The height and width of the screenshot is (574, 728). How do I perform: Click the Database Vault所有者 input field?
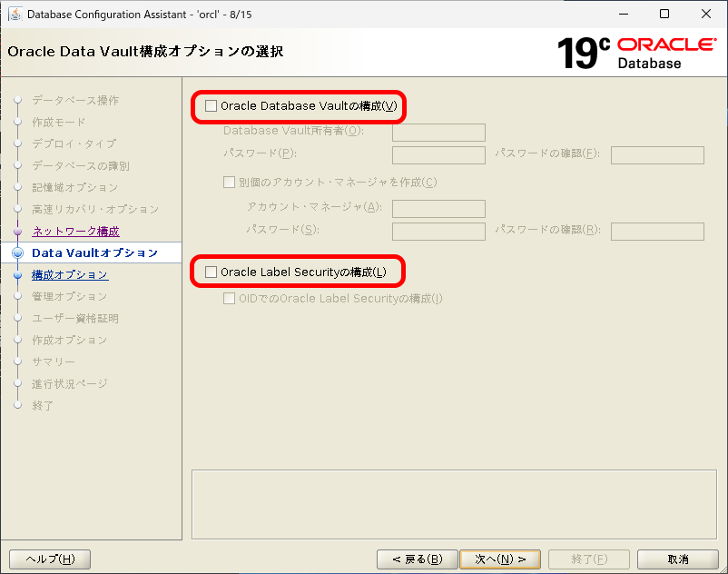pyautogui.click(x=438, y=132)
